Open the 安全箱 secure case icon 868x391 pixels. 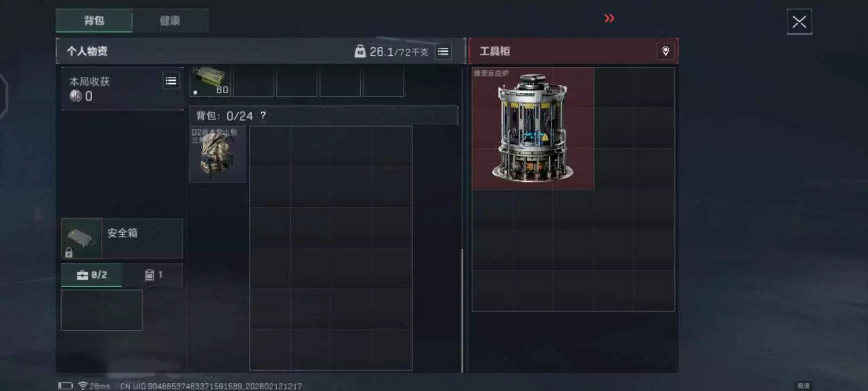pyautogui.click(x=81, y=238)
